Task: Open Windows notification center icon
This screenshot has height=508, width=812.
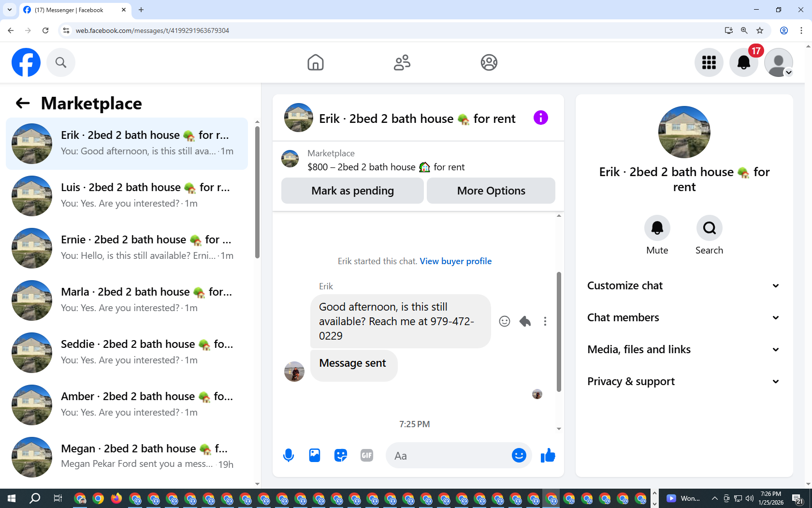Action: [x=797, y=498]
